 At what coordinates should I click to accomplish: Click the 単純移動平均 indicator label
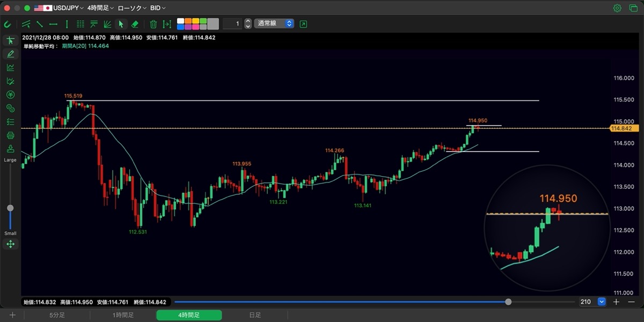[x=41, y=46]
